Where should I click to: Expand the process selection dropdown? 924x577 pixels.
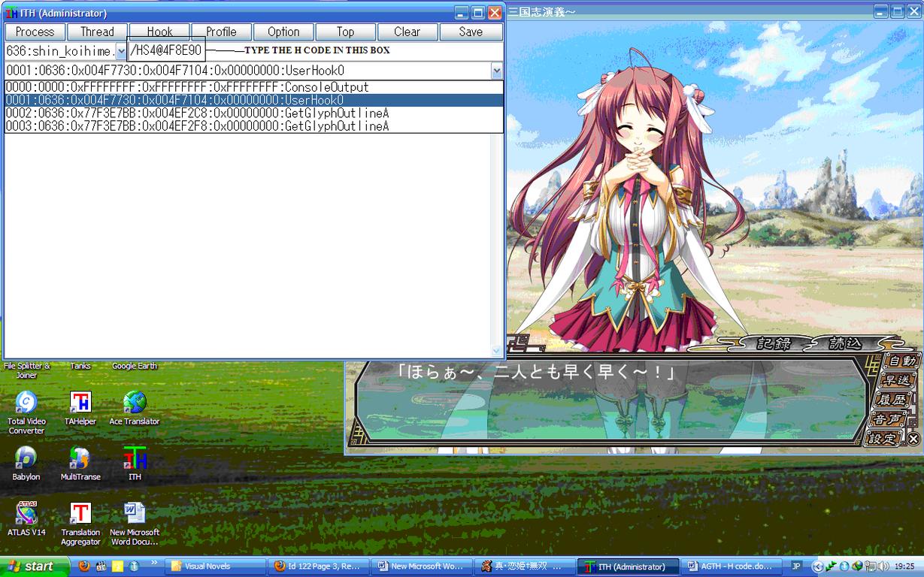point(120,51)
